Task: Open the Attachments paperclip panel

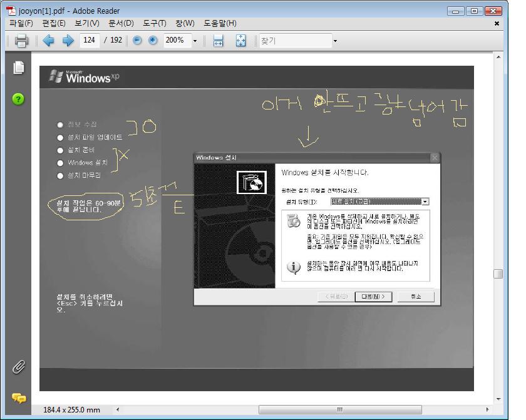Action: [19, 367]
